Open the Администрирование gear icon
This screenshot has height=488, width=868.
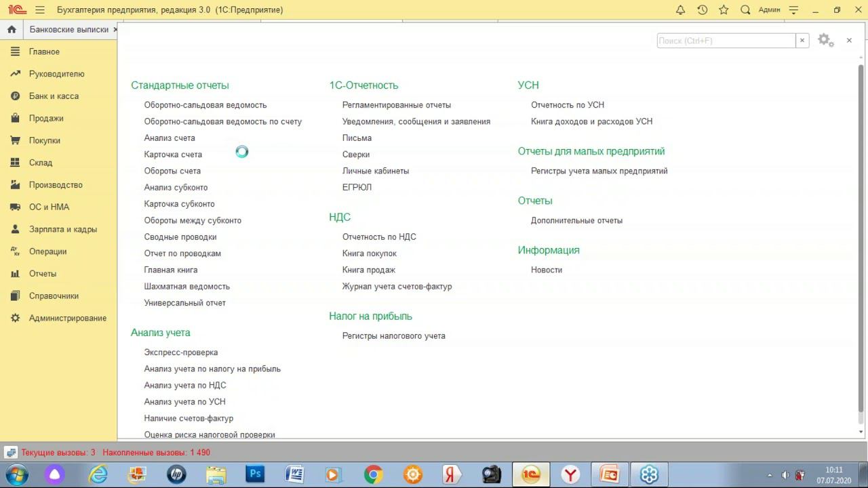pos(15,318)
